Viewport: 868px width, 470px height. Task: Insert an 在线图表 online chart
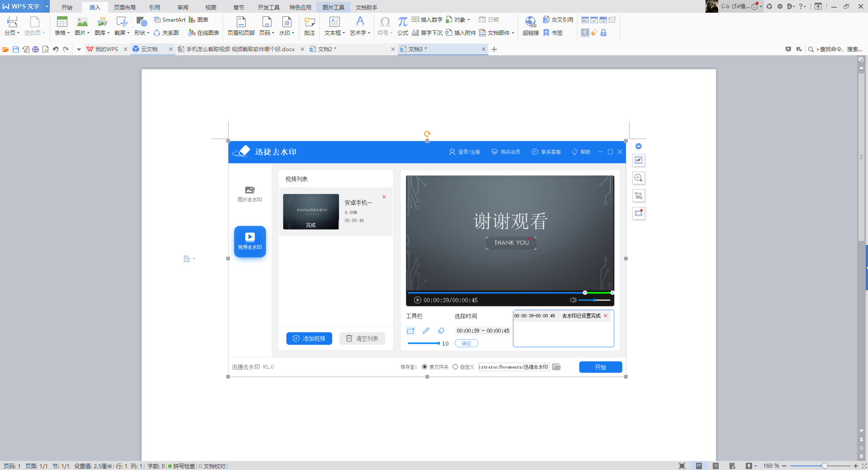[204, 33]
